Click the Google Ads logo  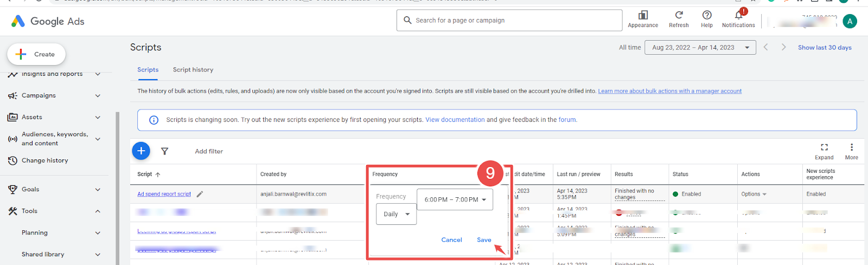click(x=48, y=21)
